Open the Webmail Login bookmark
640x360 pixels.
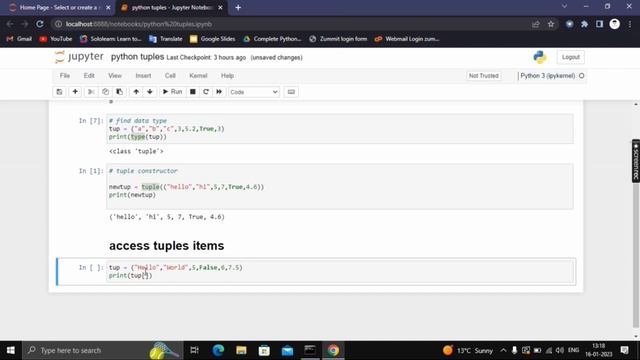[407, 39]
